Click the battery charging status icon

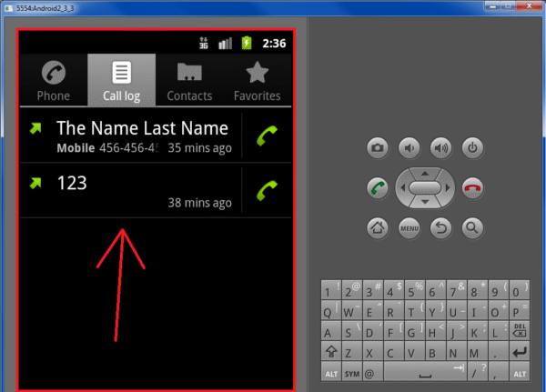[x=247, y=43]
